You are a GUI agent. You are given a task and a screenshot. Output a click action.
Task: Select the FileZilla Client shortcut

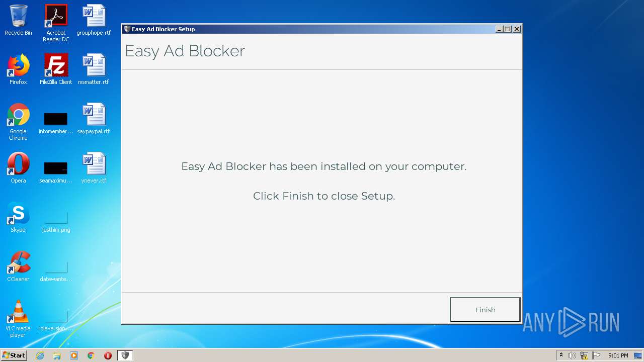(56, 69)
